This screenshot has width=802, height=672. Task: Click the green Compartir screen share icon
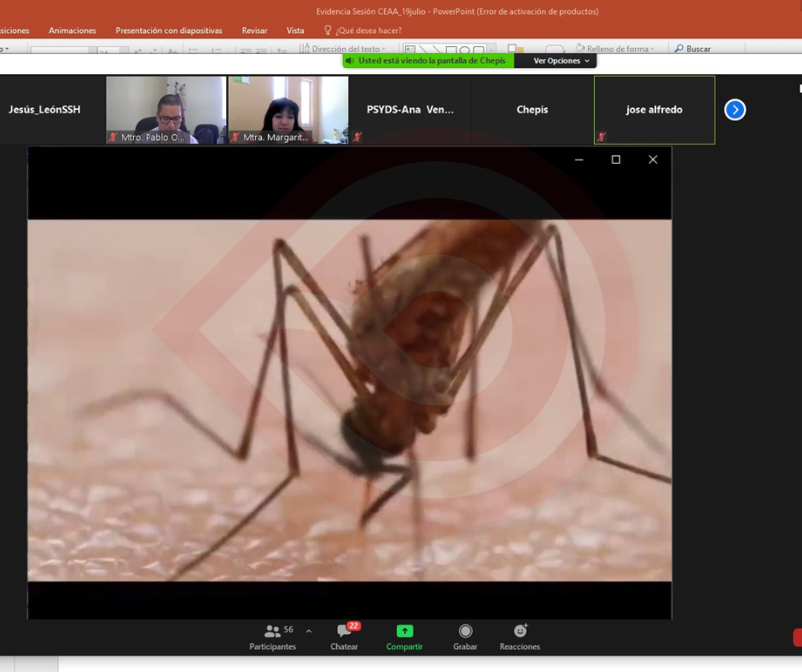coord(404,632)
